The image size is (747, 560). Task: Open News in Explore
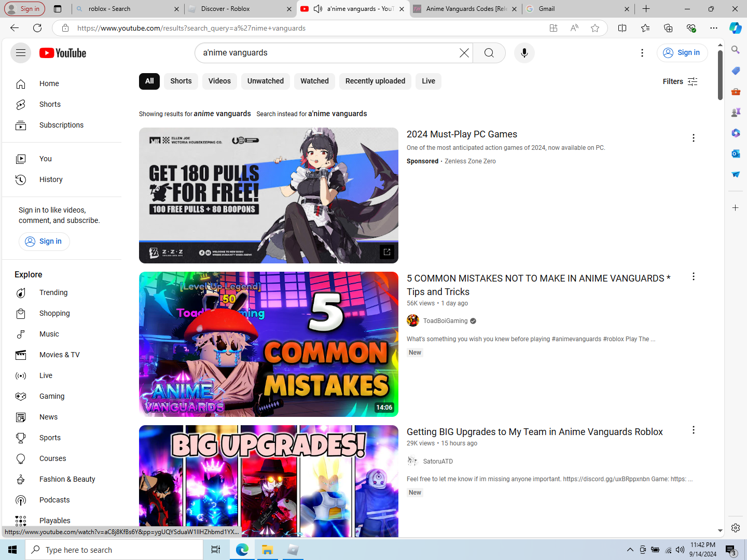click(x=62, y=417)
